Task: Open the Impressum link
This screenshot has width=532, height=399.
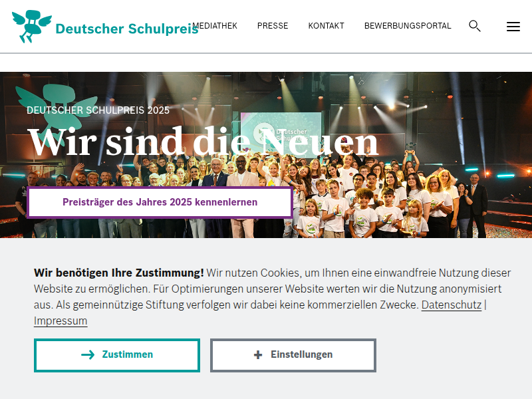Action: (61, 321)
